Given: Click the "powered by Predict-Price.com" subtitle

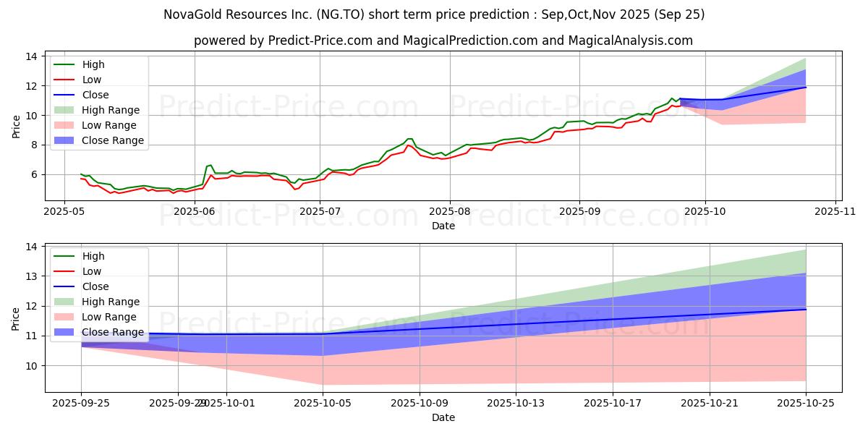Looking at the screenshot, I should [443, 41].
